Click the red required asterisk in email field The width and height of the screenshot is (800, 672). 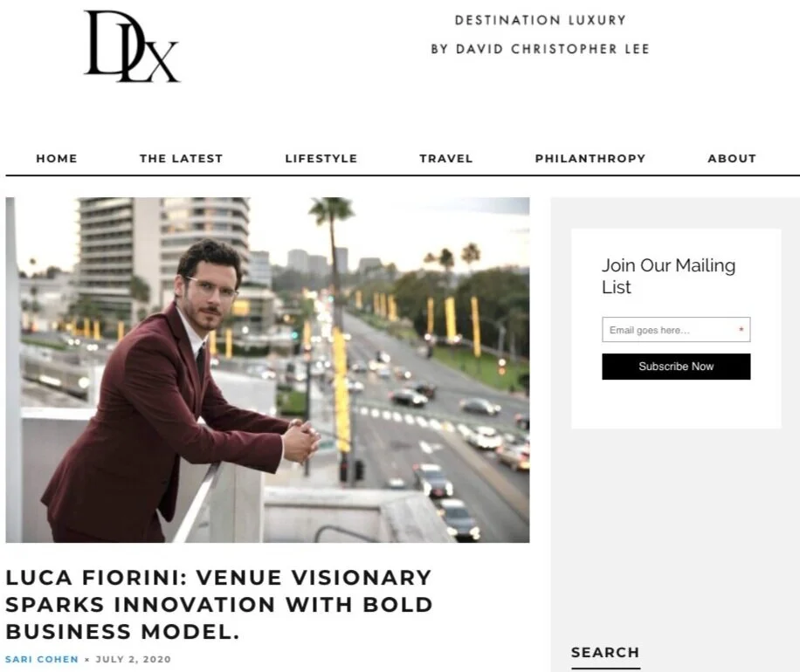(741, 329)
